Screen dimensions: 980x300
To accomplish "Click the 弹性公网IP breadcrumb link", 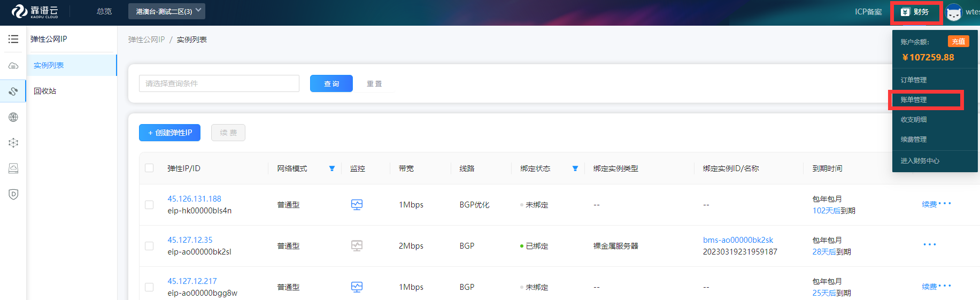I will point(146,40).
